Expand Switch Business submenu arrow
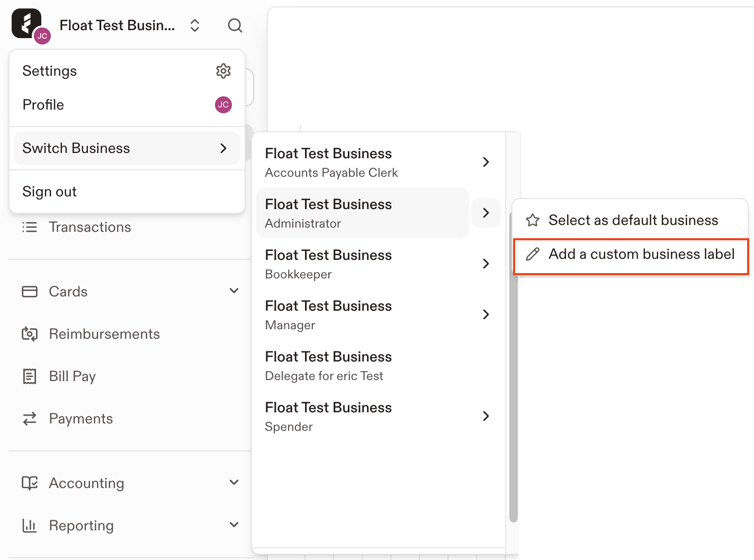The height and width of the screenshot is (560, 754). click(223, 148)
